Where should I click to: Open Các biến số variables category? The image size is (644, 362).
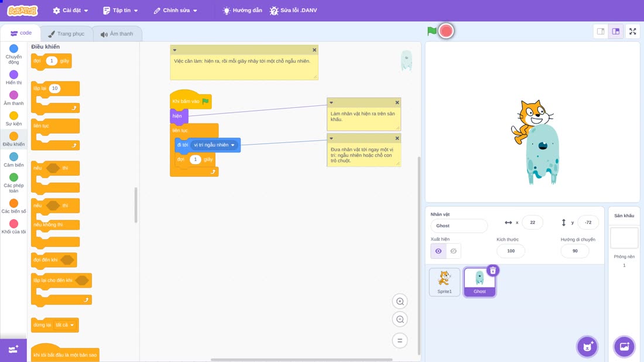tap(13, 206)
